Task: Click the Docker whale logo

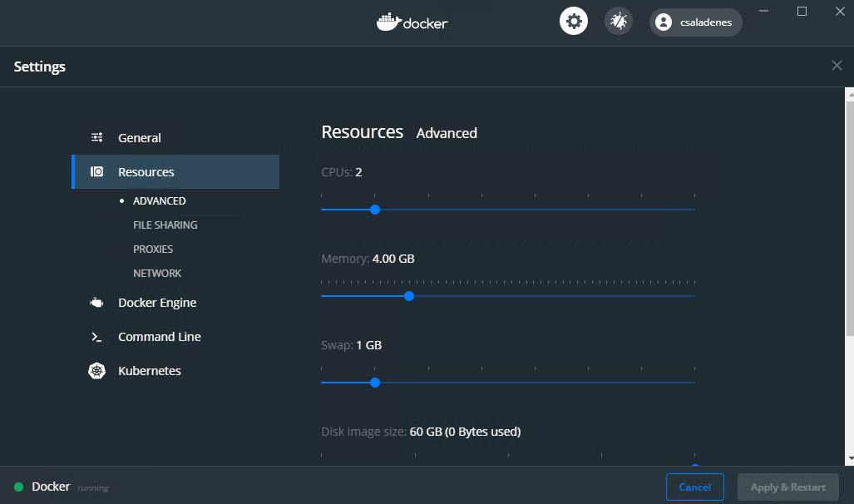Action: (x=412, y=22)
